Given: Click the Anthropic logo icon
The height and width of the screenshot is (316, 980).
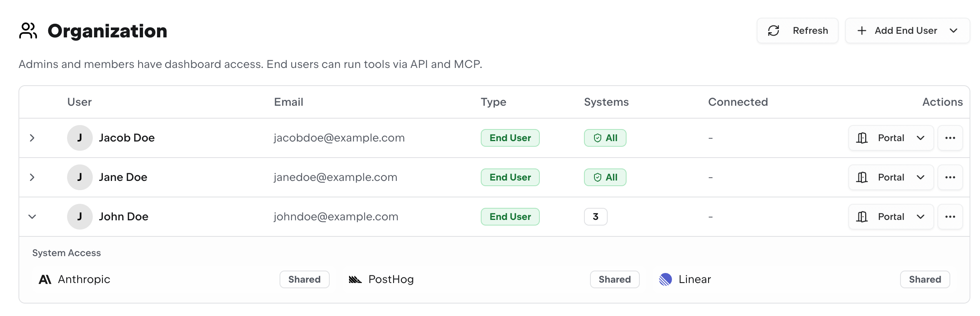Looking at the screenshot, I should (45, 279).
